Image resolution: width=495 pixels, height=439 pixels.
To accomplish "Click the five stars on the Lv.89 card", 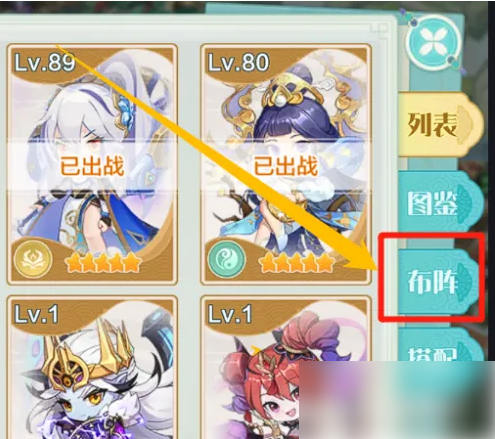I will pyautogui.click(x=103, y=262).
